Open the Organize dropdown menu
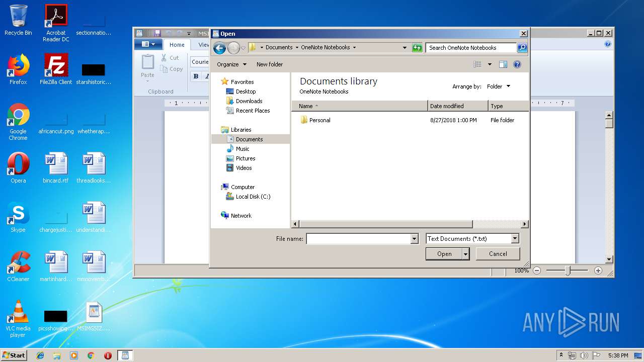This screenshot has width=644, height=362. point(231,64)
